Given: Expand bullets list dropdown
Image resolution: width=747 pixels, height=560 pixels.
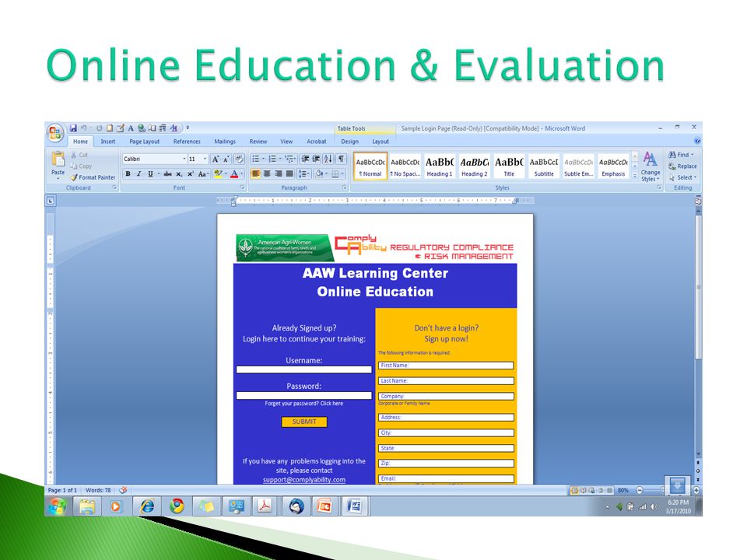Looking at the screenshot, I should (x=264, y=159).
